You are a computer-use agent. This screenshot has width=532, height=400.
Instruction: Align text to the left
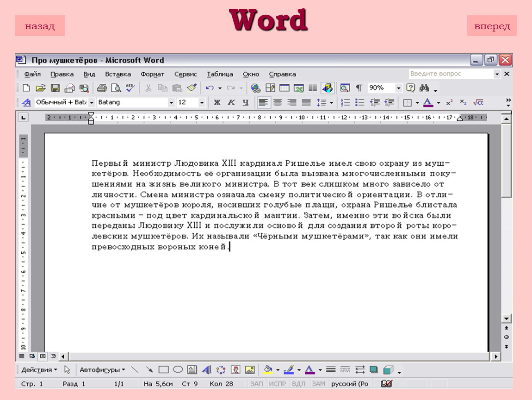tap(263, 103)
